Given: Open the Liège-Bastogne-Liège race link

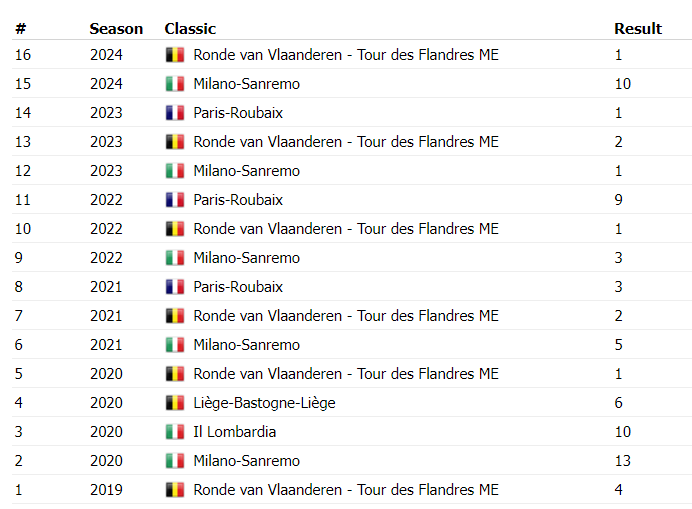Looking at the screenshot, I should click(x=264, y=403).
